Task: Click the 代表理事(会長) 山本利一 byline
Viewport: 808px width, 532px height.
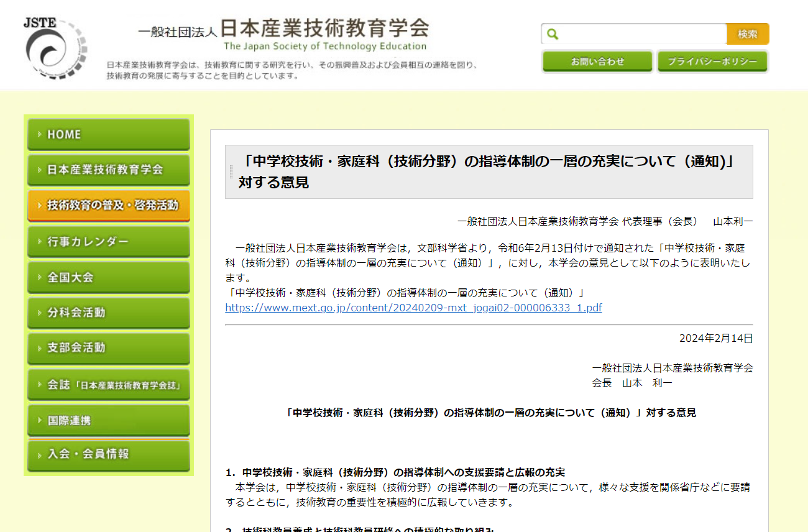Action: point(605,221)
